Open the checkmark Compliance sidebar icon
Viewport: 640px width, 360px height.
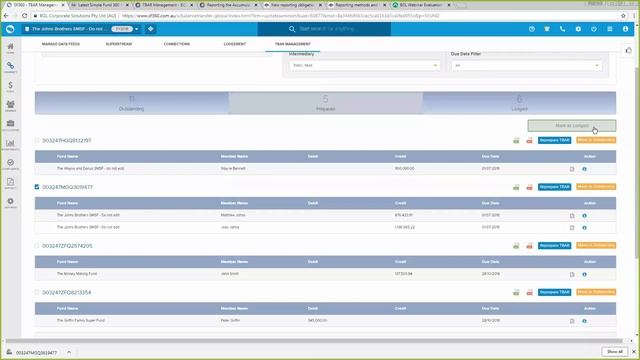[x=10, y=163]
